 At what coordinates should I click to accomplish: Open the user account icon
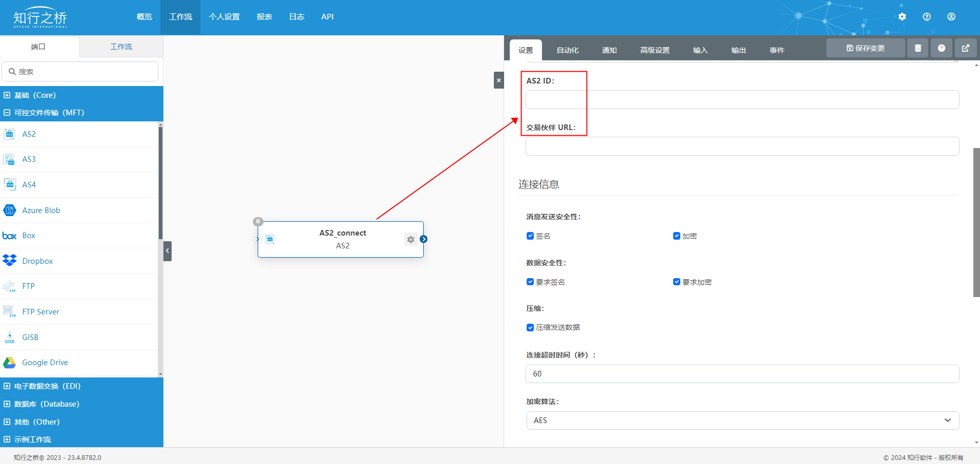(951, 17)
